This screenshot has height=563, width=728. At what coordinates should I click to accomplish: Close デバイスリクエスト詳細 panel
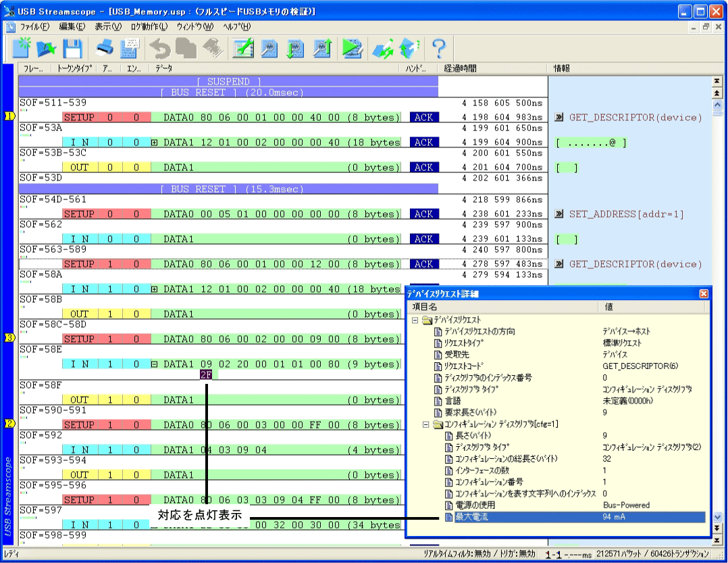pyautogui.click(x=704, y=293)
